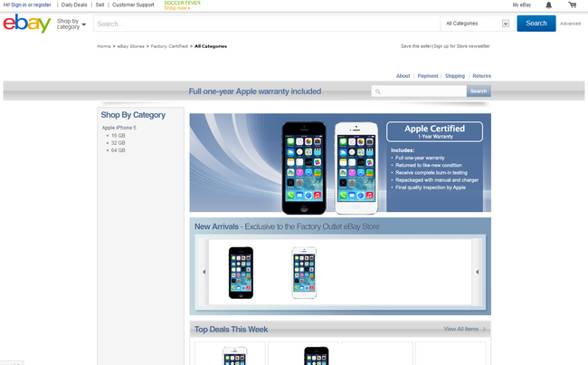The height and width of the screenshot is (365, 588).
Task: Click the Top Deals This Week heading
Action: click(231, 330)
